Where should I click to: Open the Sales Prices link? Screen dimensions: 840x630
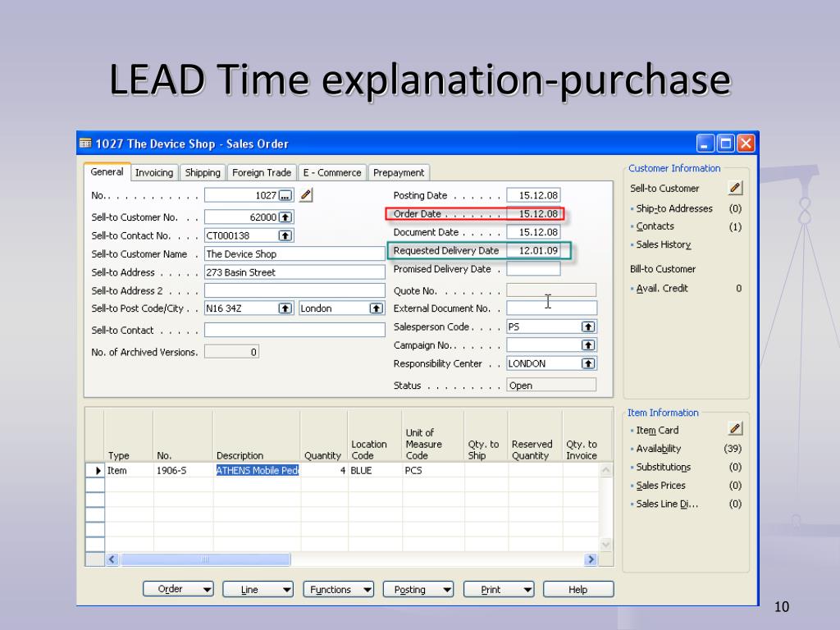(660, 486)
